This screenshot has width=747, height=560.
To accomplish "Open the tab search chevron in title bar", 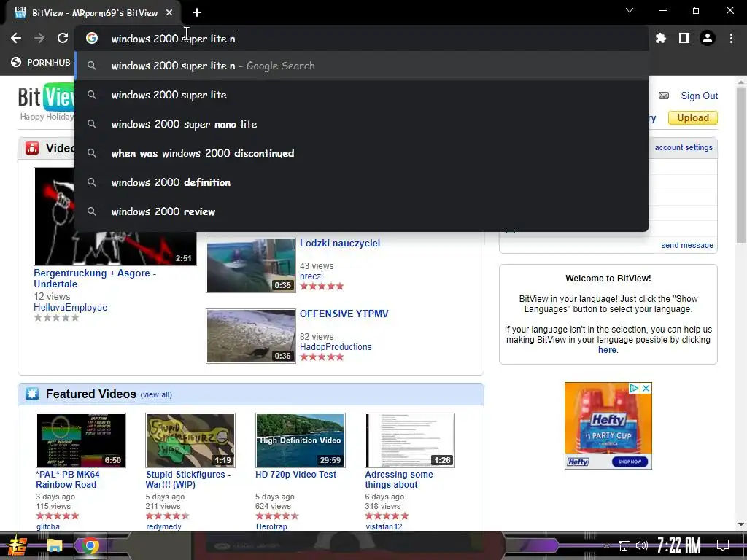I will coord(630,10).
